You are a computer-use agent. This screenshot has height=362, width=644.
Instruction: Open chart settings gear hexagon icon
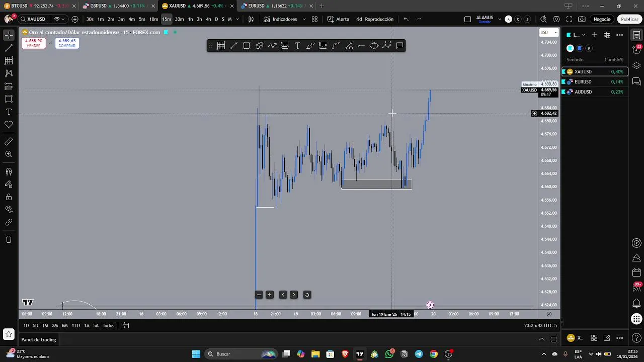(x=556, y=19)
